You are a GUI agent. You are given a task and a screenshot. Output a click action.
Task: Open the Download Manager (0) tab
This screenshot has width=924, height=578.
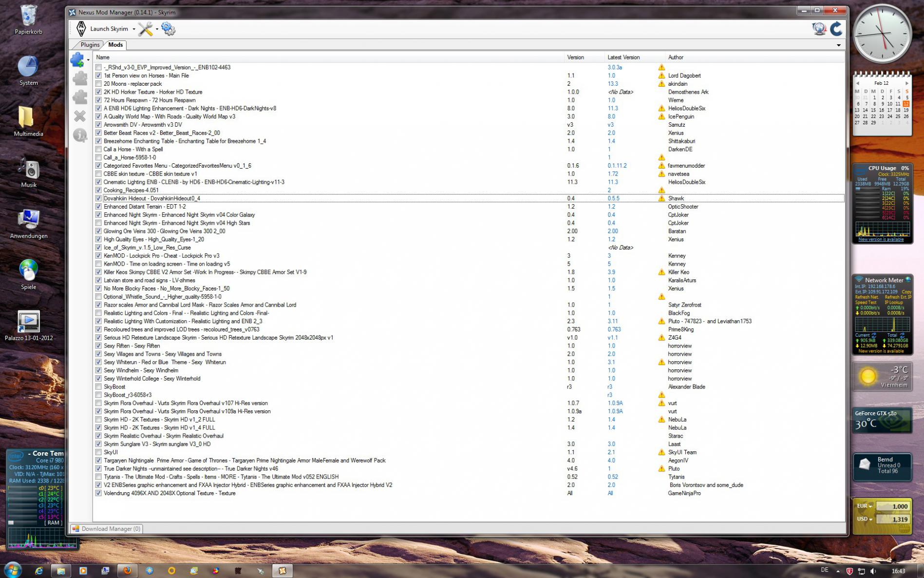[x=107, y=529]
